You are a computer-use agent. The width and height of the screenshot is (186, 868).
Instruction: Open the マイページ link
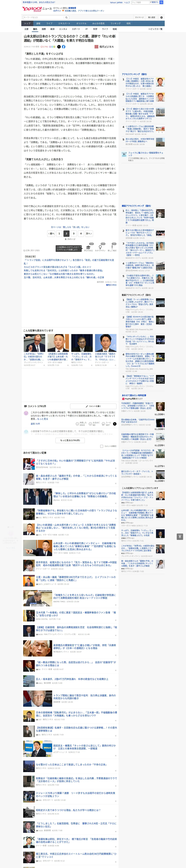[139, 18]
